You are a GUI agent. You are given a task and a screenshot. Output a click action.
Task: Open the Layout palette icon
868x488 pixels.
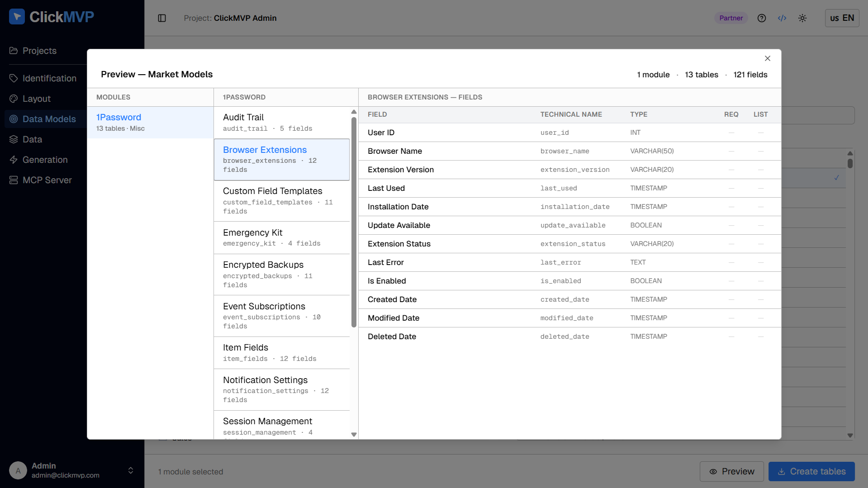(14, 99)
